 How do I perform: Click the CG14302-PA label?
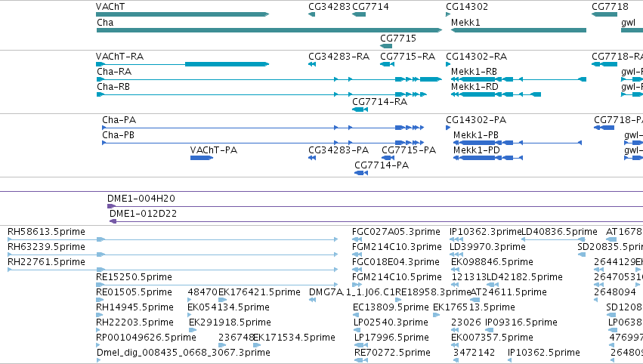476,119
